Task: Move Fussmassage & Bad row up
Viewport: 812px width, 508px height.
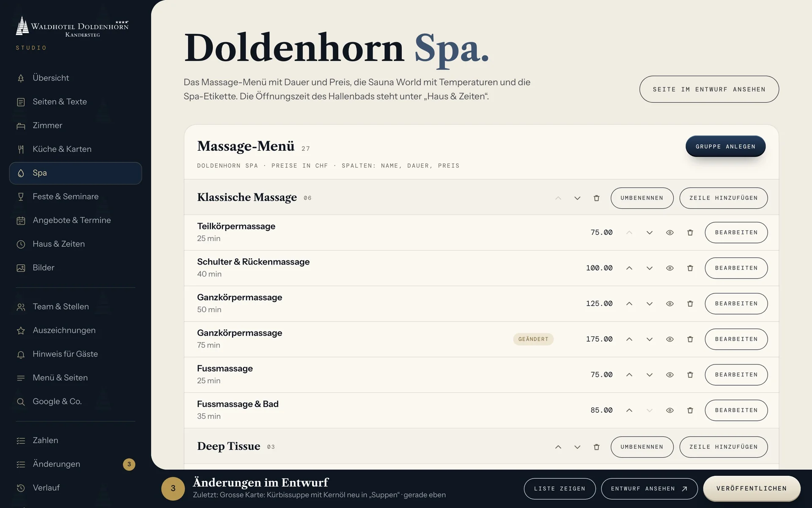Action: pos(629,410)
